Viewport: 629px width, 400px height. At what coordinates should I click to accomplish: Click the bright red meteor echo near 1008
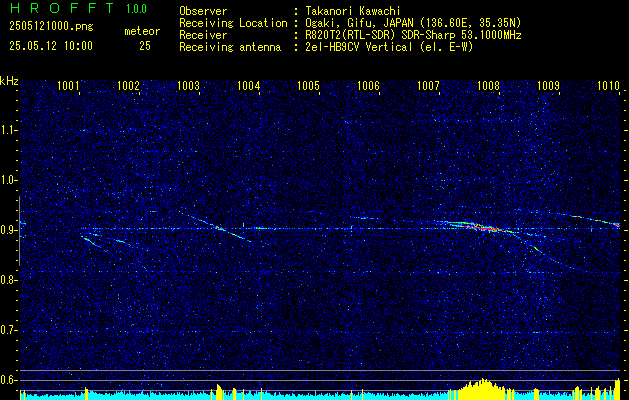point(483,228)
